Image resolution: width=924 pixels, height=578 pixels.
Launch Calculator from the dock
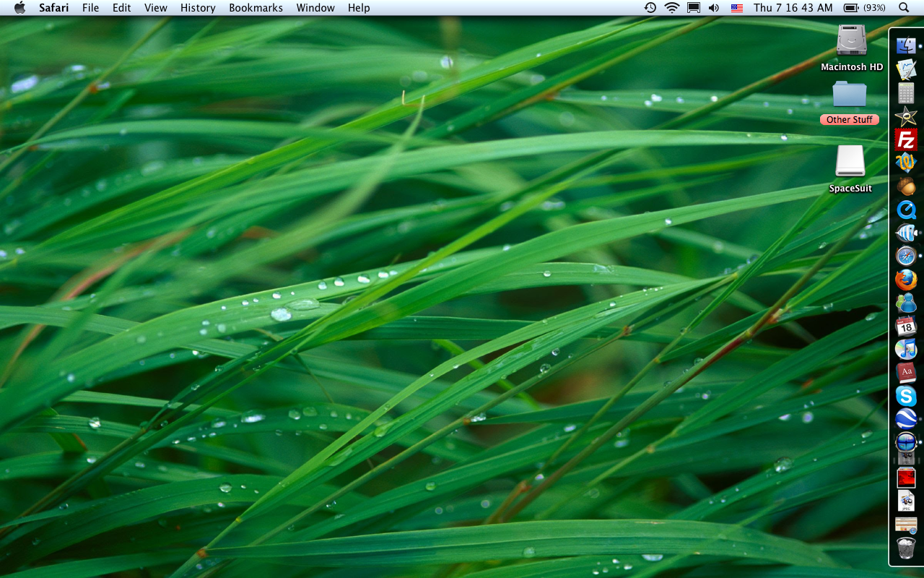pyautogui.click(x=905, y=92)
